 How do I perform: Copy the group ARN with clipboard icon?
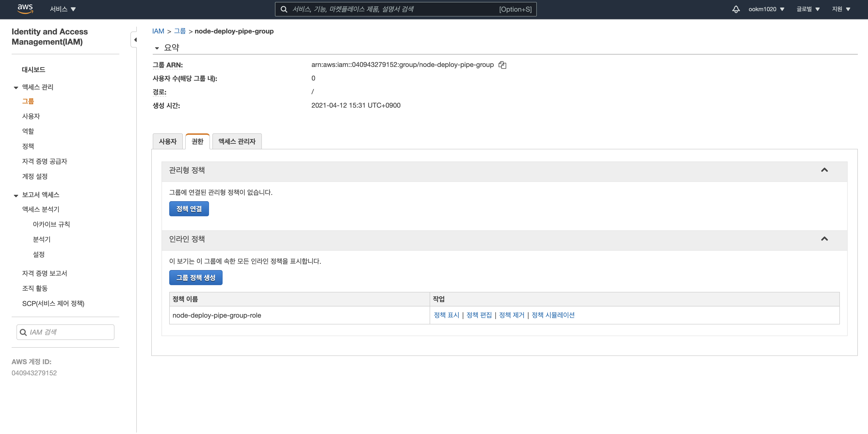pos(502,65)
